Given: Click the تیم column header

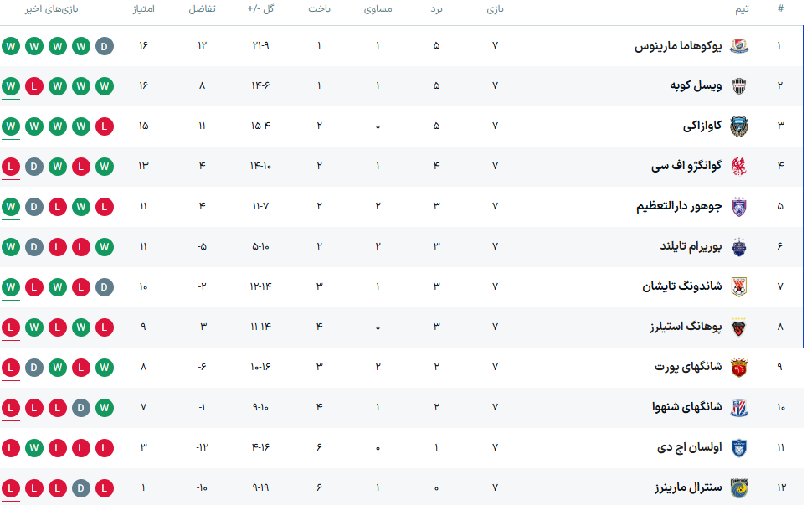Looking at the screenshot, I should [x=741, y=9].
